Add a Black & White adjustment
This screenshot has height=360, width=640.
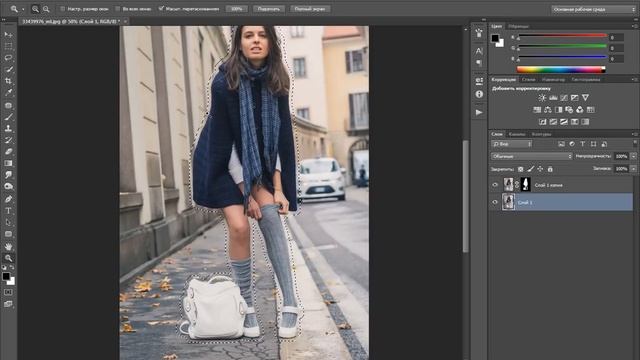[558, 110]
